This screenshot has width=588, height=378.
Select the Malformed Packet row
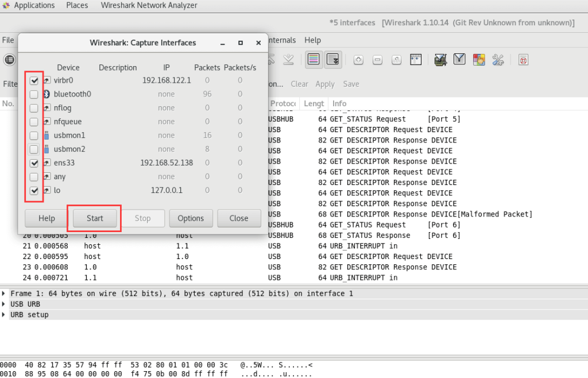pyautogui.click(x=428, y=214)
